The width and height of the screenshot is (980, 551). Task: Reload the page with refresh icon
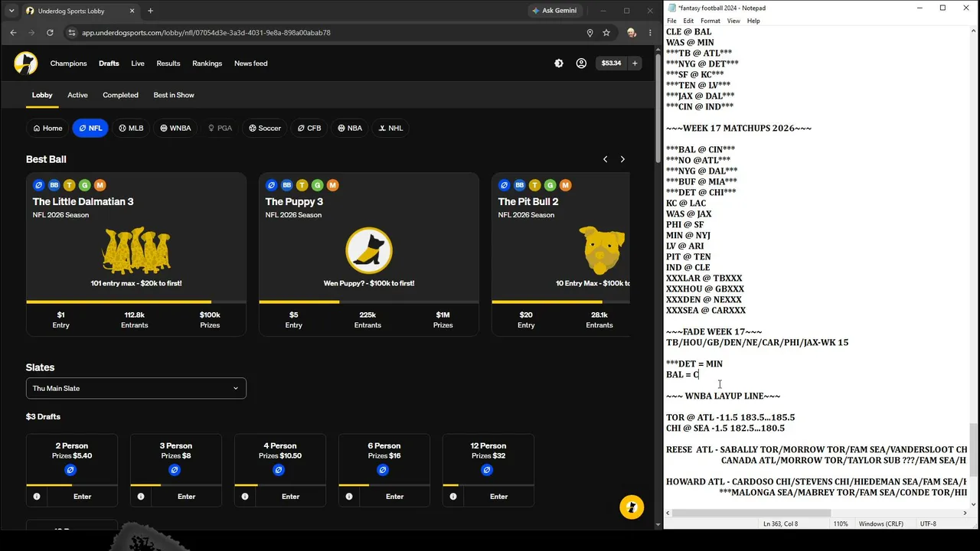click(x=50, y=33)
